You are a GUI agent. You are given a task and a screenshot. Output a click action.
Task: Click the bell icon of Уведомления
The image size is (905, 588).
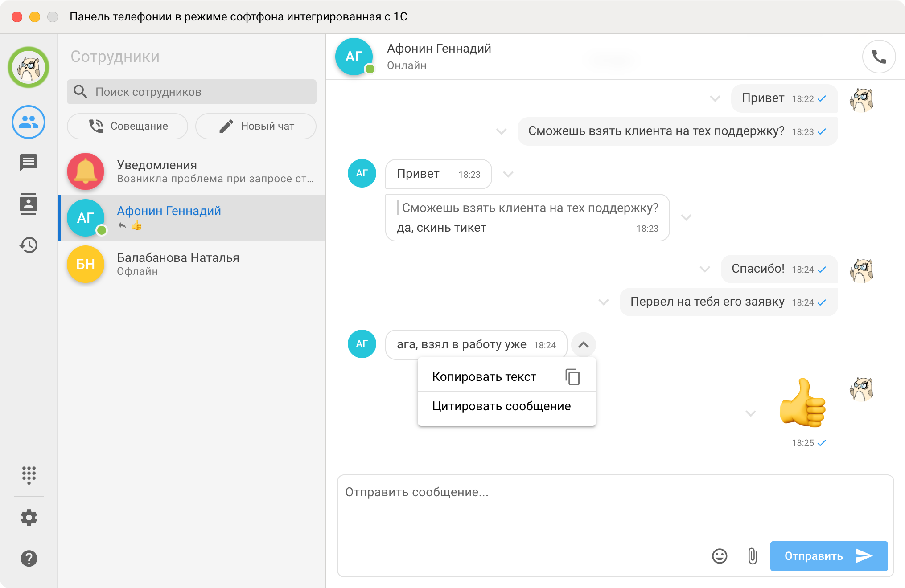tap(86, 171)
